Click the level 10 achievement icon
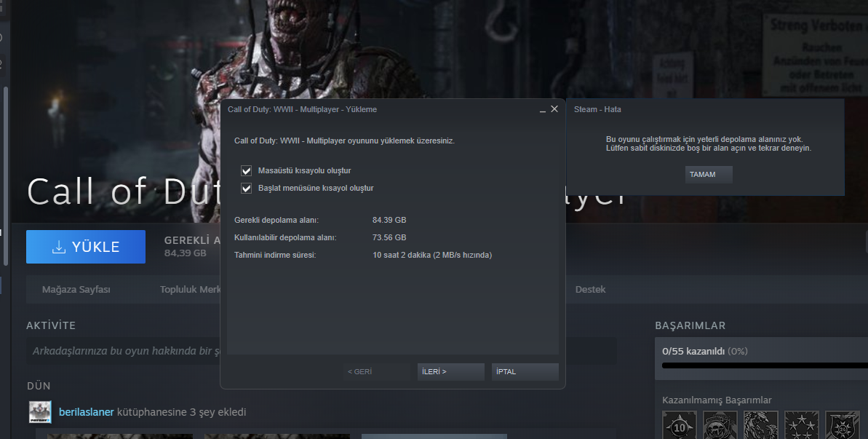This screenshot has width=868, height=439. (x=680, y=425)
